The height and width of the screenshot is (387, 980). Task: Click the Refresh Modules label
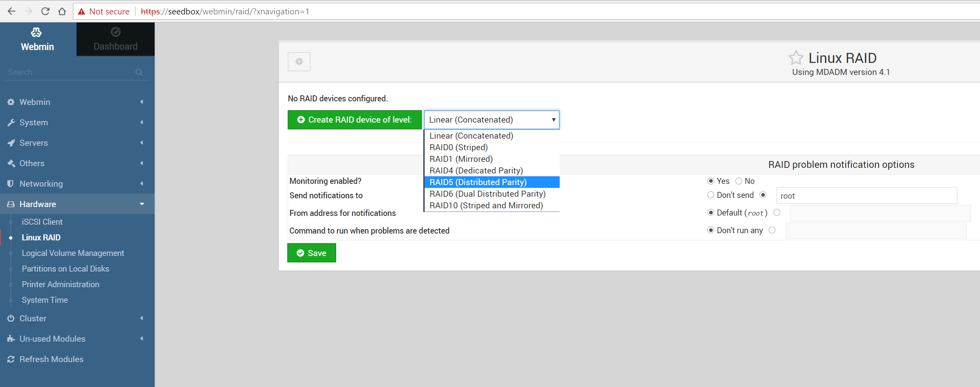tap(51, 359)
